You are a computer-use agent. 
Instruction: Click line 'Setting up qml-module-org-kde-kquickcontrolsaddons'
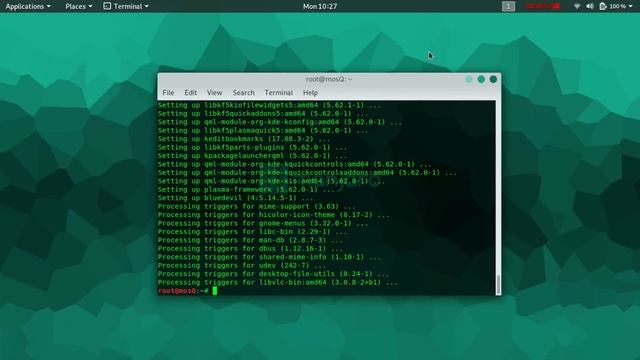pos(307,173)
